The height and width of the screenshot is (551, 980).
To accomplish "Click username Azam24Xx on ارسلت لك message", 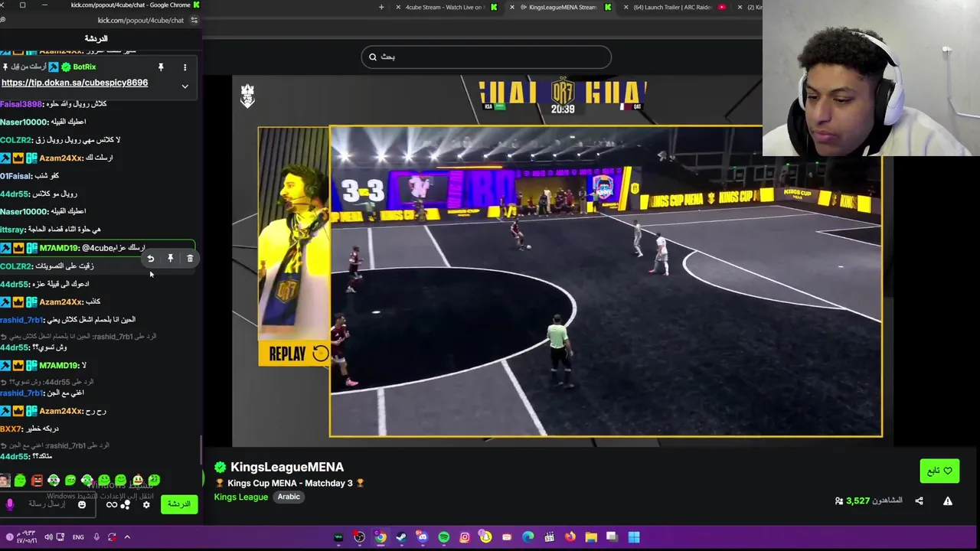I will [x=60, y=158].
